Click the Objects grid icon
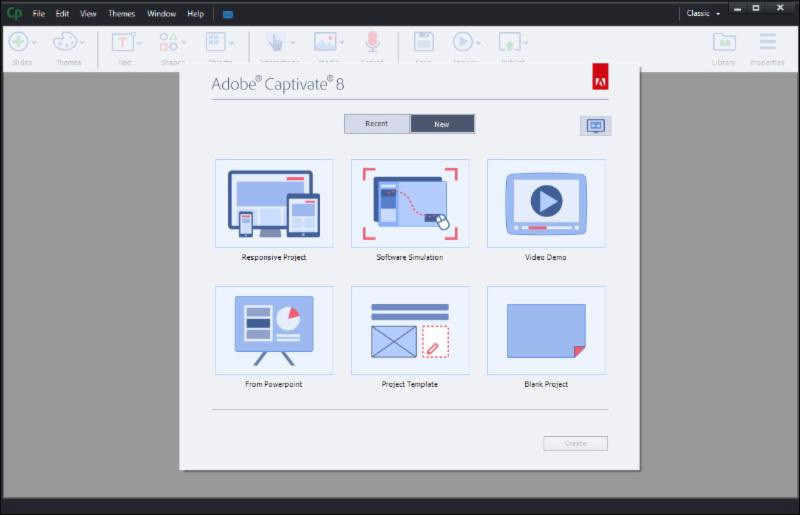 (x=215, y=41)
